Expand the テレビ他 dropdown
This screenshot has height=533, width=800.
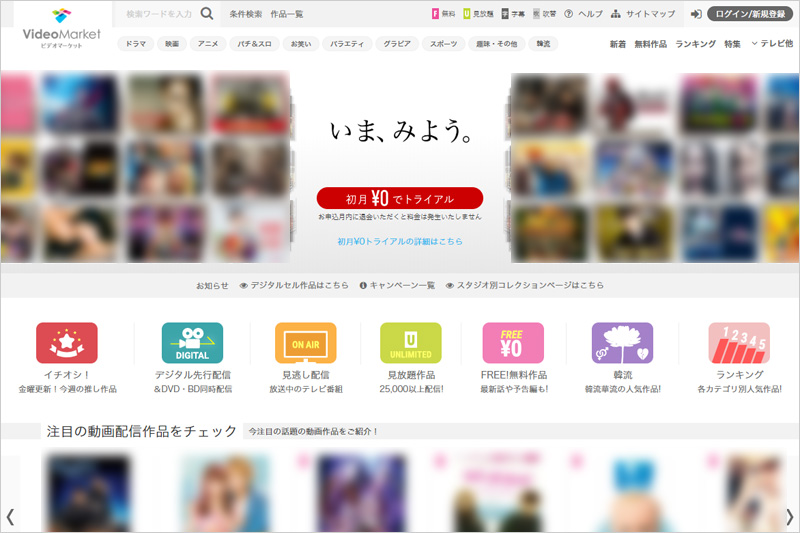(x=772, y=44)
